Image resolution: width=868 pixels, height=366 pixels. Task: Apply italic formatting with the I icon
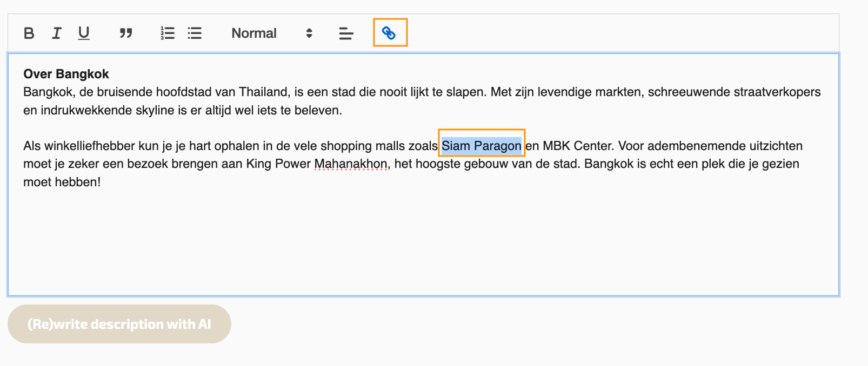point(56,33)
